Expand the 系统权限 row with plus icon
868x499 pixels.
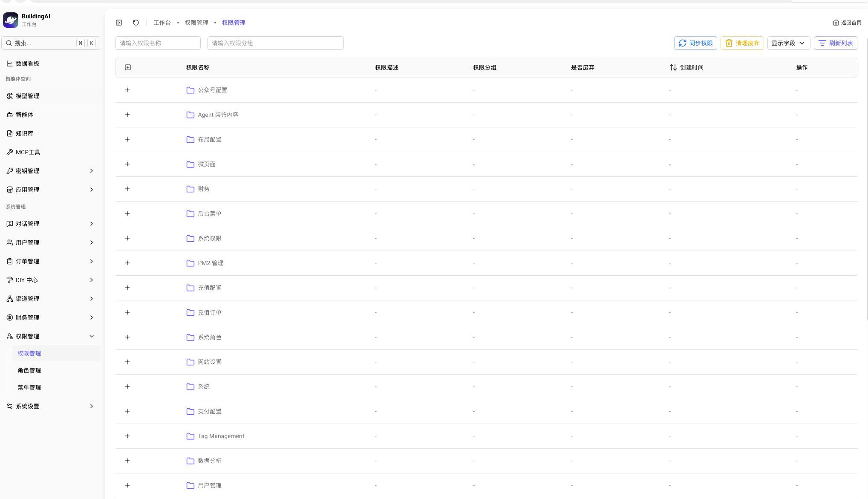click(x=127, y=238)
